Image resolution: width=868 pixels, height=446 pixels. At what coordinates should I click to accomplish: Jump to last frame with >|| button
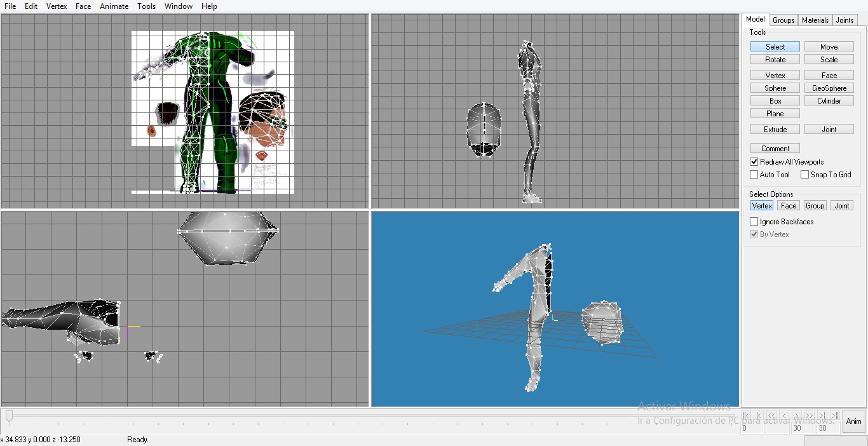click(835, 416)
